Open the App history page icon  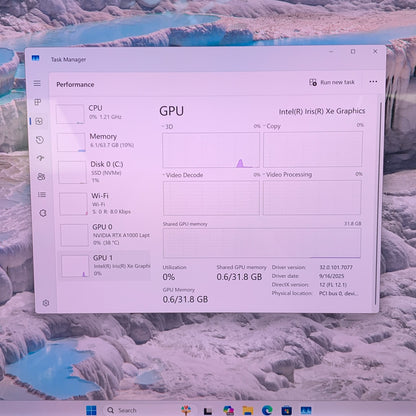tap(40, 140)
